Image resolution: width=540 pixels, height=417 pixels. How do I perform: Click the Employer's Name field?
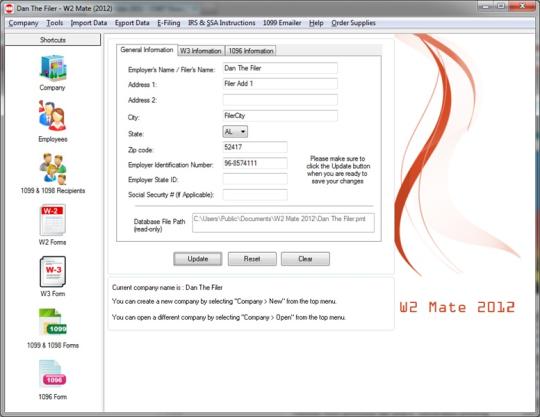coord(280,68)
